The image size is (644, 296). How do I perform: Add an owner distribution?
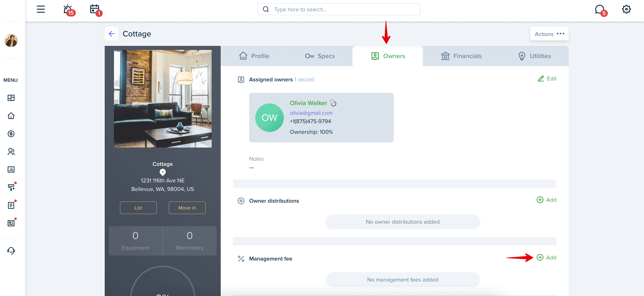coord(546,200)
